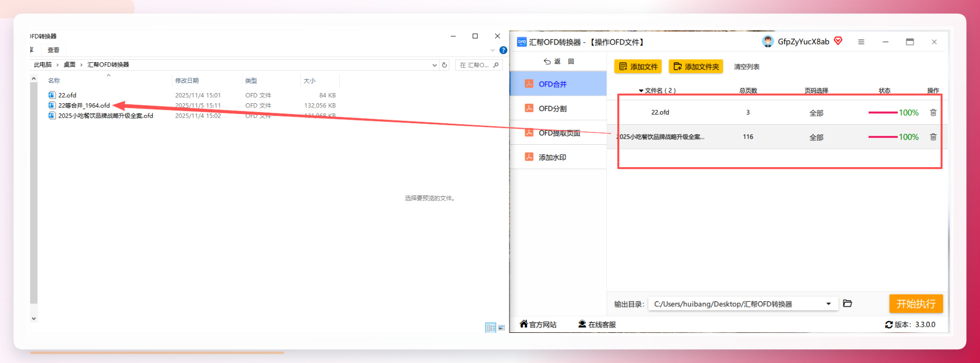Click the 汇帮OFD转换器 app logo
This screenshot has height=363, width=980.
(522, 42)
